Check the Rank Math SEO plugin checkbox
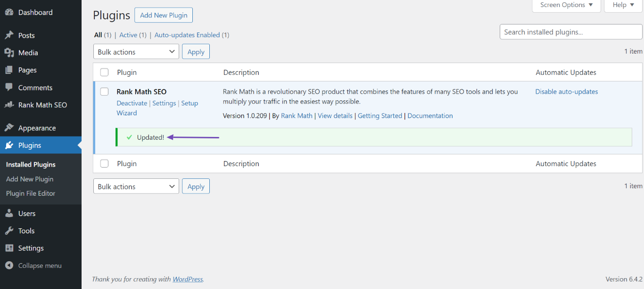Viewport: 644px width, 289px height. coord(105,92)
